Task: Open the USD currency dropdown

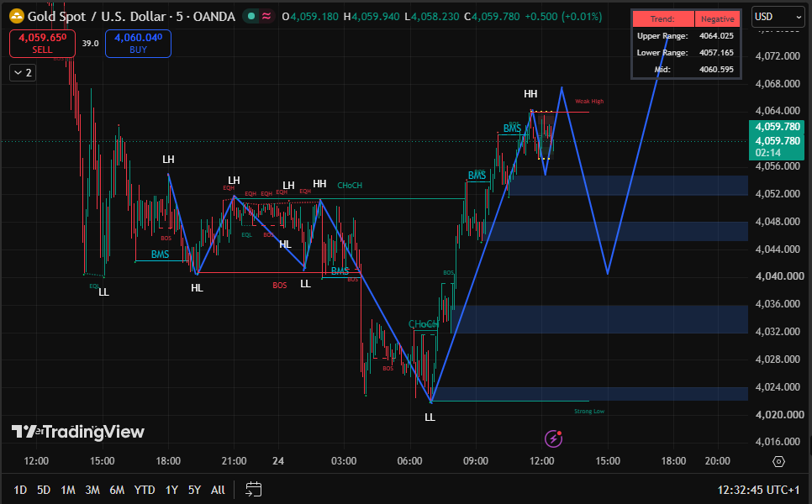Action: [x=778, y=17]
